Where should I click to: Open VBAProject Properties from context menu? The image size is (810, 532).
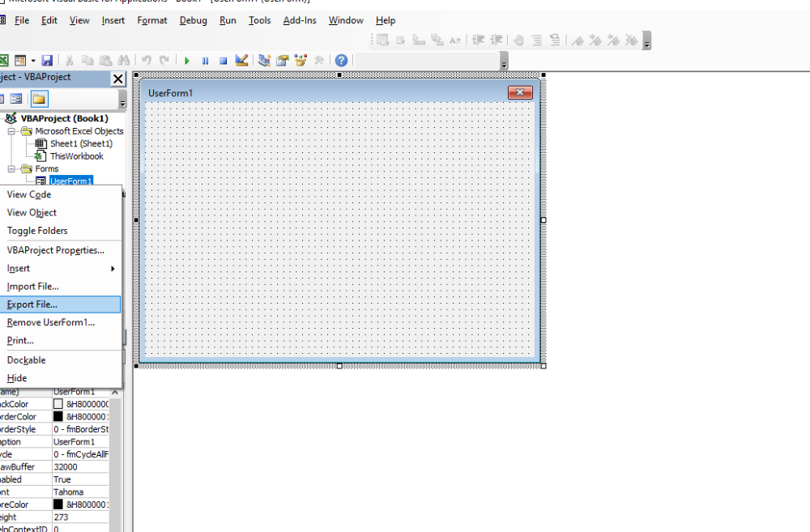[61, 250]
